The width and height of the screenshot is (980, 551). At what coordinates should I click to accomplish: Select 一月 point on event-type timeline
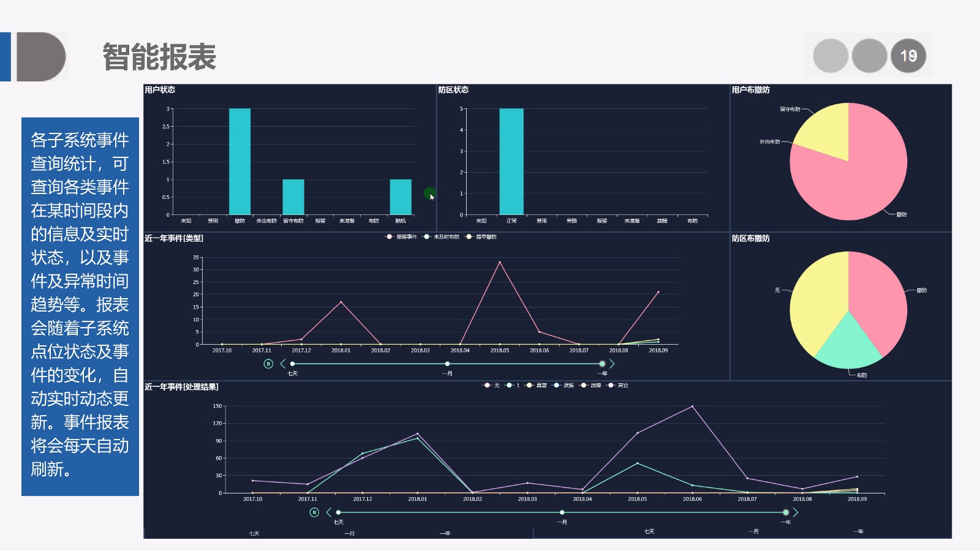(x=447, y=364)
